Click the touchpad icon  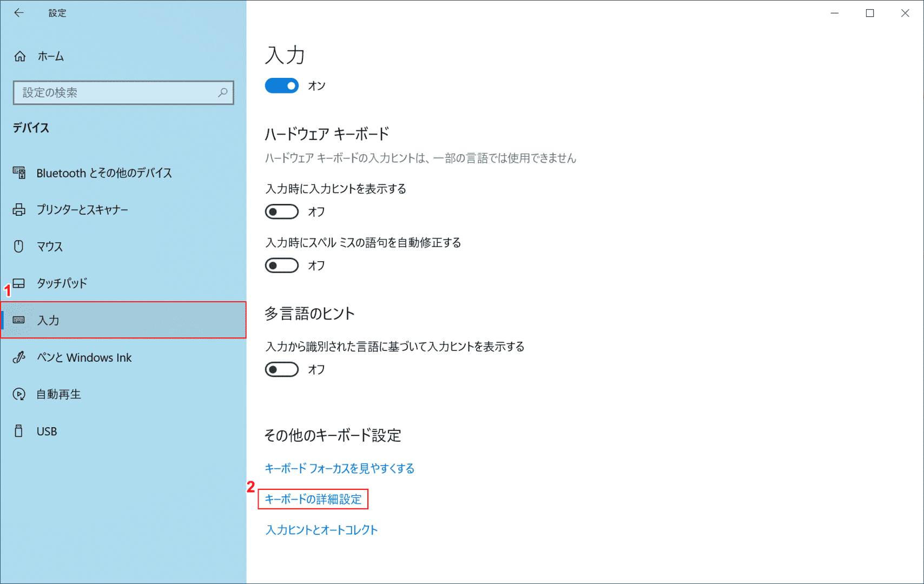tap(19, 283)
